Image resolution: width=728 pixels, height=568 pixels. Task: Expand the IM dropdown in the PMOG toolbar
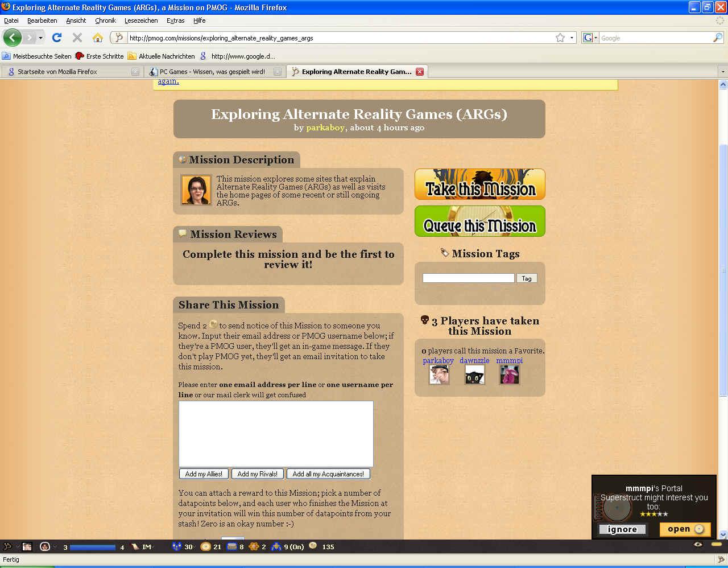tap(152, 546)
